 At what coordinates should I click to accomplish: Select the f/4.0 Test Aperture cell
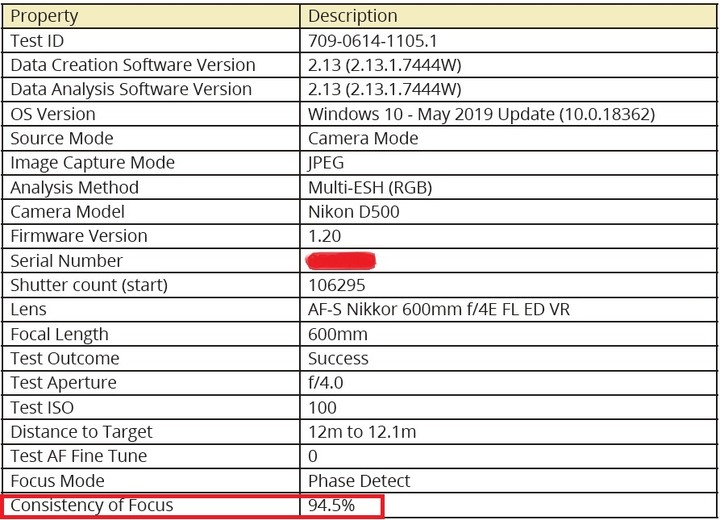[x=508, y=383]
